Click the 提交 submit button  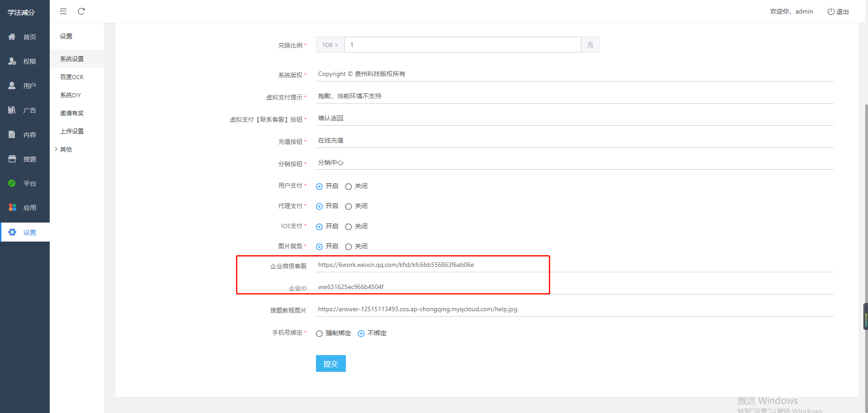[x=331, y=364]
